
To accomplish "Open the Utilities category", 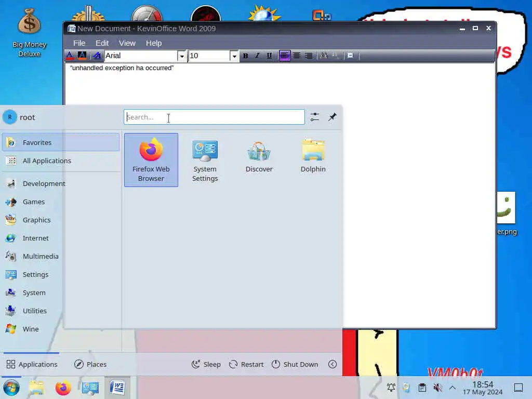I will coord(61,311).
